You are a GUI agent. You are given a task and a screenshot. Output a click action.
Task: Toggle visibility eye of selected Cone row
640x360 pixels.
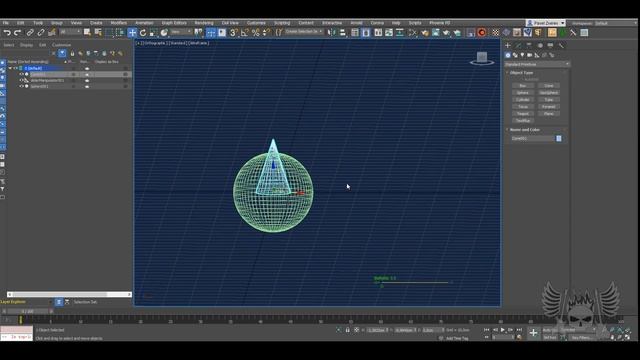[x=22, y=74]
